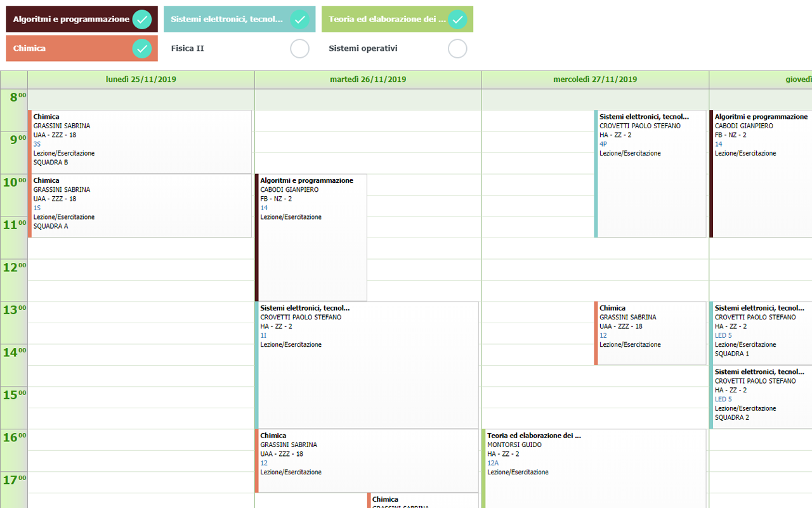Open Wednesday Chimica room 12 lesson
812x508 pixels.
coord(650,333)
